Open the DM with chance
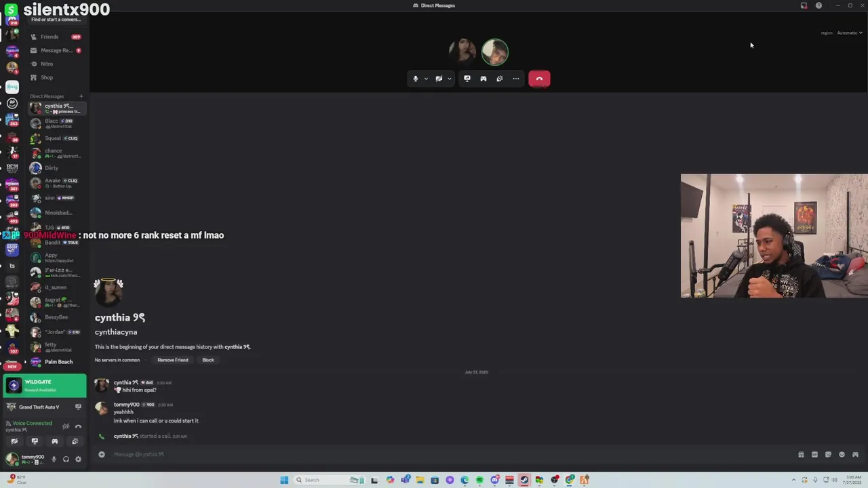Image resolution: width=868 pixels, height=488 pixels. (x=57, y=153)
